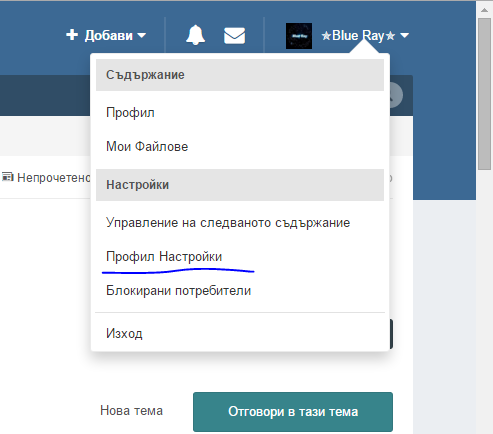Click the Нова тема link

click(x=131, y=411)
